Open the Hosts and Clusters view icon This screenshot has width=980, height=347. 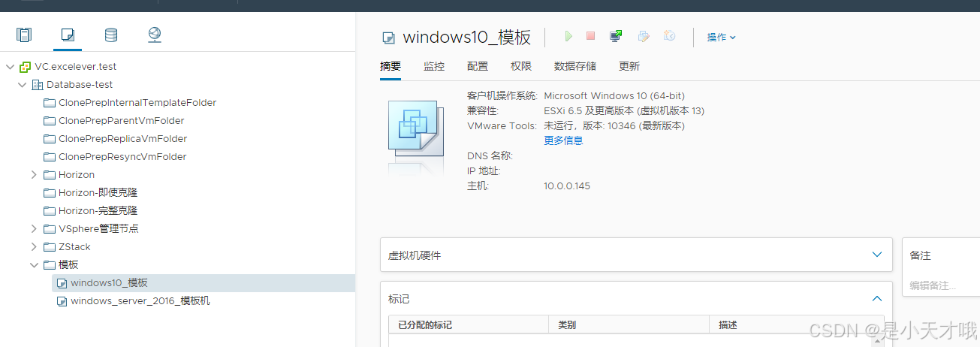click(24, 35)
